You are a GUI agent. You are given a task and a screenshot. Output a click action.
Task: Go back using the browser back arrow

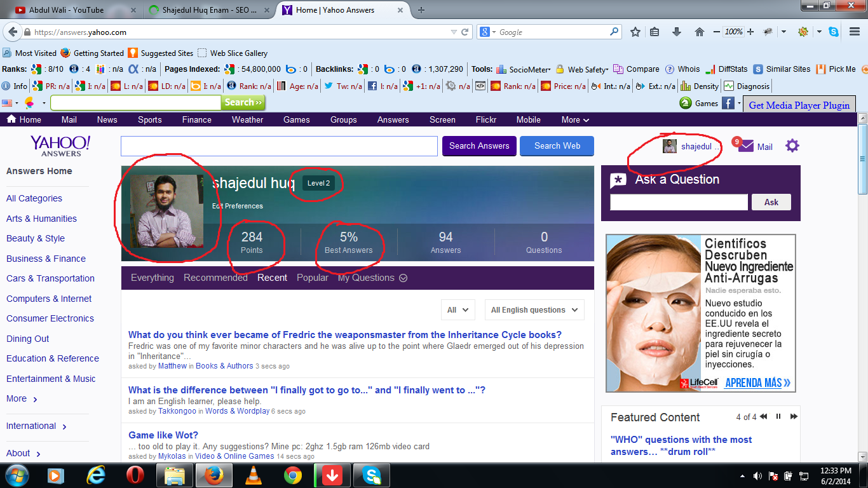13,32
